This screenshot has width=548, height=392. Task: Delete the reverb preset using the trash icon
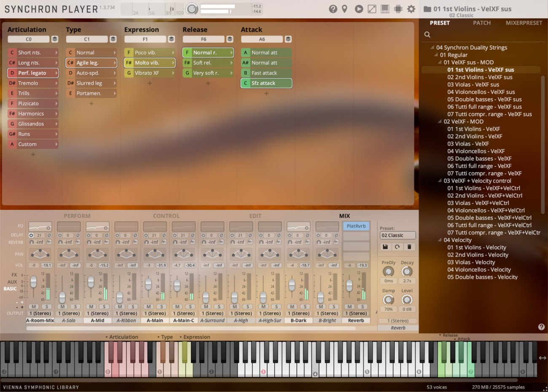coord(409,247)
